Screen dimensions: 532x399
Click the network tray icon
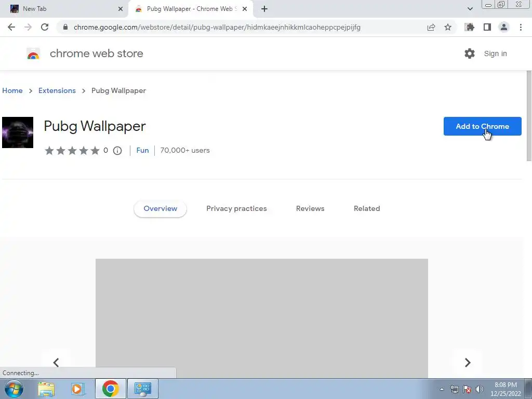tap(454, 389)
